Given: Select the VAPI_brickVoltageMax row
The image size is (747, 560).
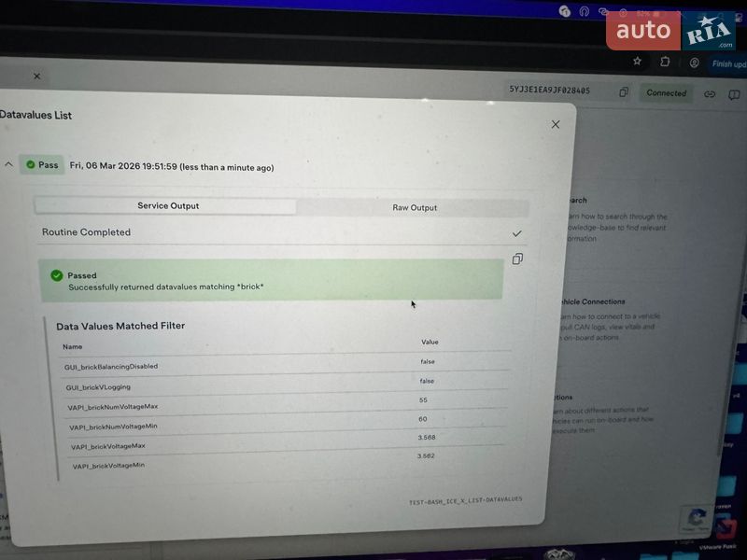Looking at the screenshot, I should point(108,446).
